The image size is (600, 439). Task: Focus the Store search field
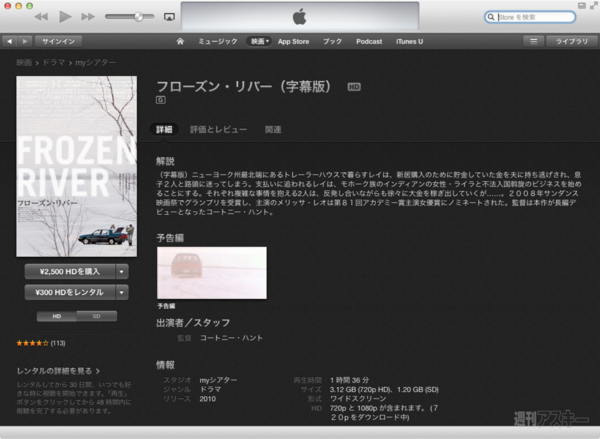pos(530,17)
